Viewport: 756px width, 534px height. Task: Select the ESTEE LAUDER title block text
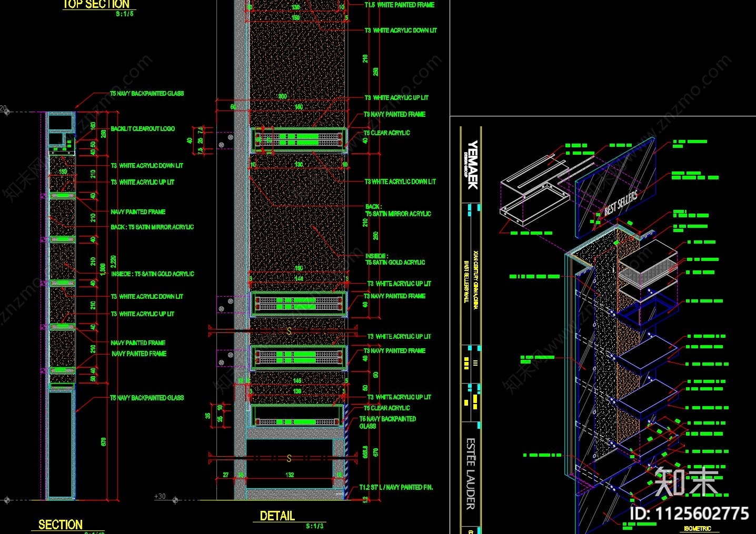tap(471, 474)
